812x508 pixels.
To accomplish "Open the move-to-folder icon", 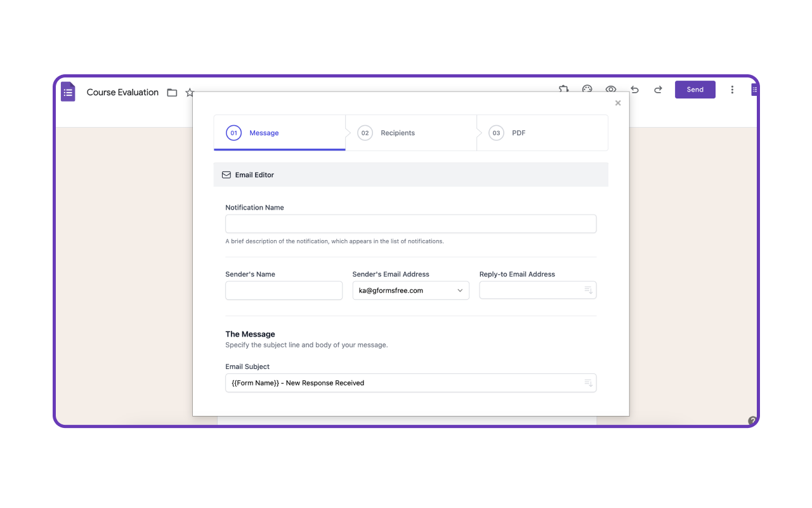I will tap(172, 92).
